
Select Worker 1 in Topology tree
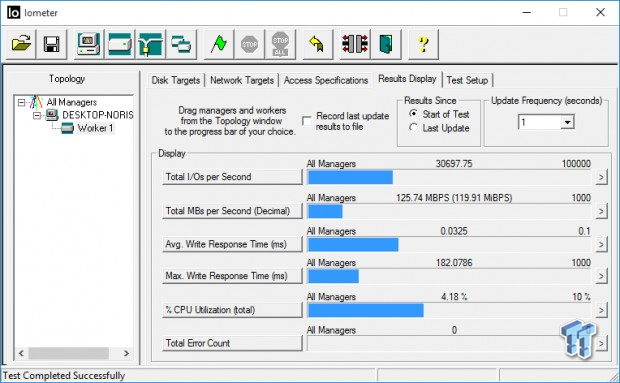(95, 128)
